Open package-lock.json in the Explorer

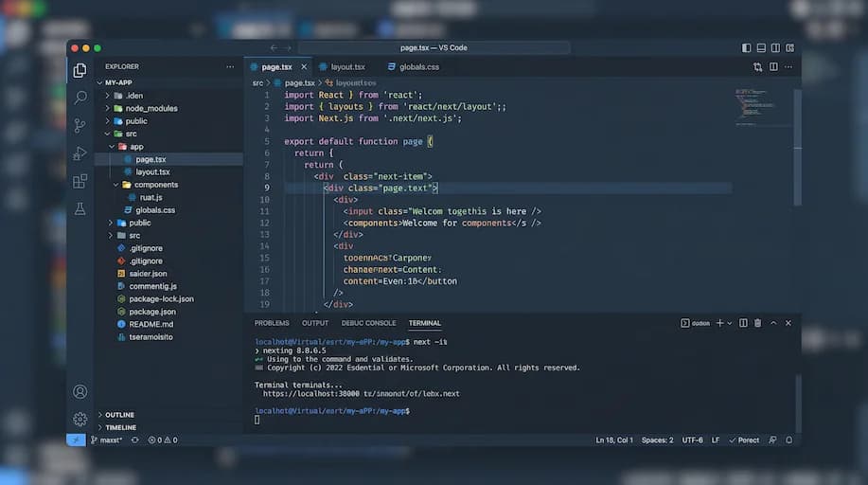pos(161,298)
